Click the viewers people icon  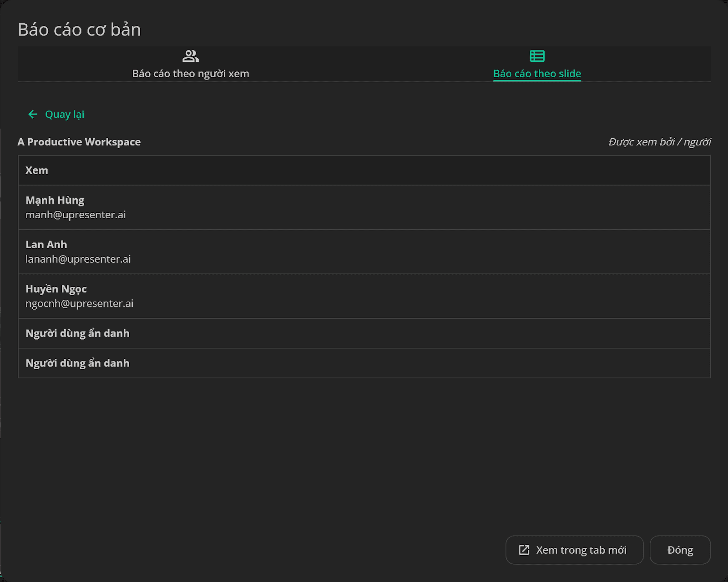[191, 56]
